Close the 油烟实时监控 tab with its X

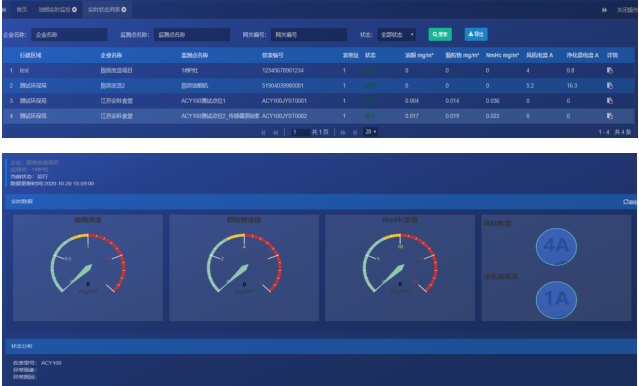[x=74, y=9]
